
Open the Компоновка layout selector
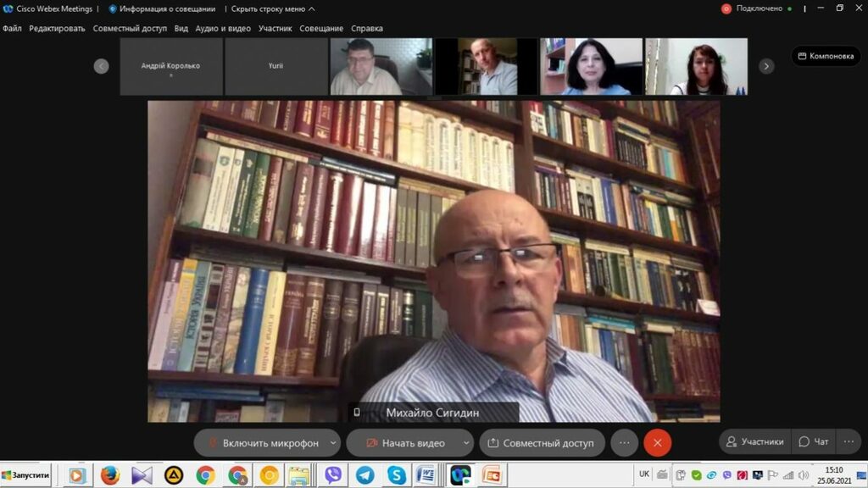825,56
